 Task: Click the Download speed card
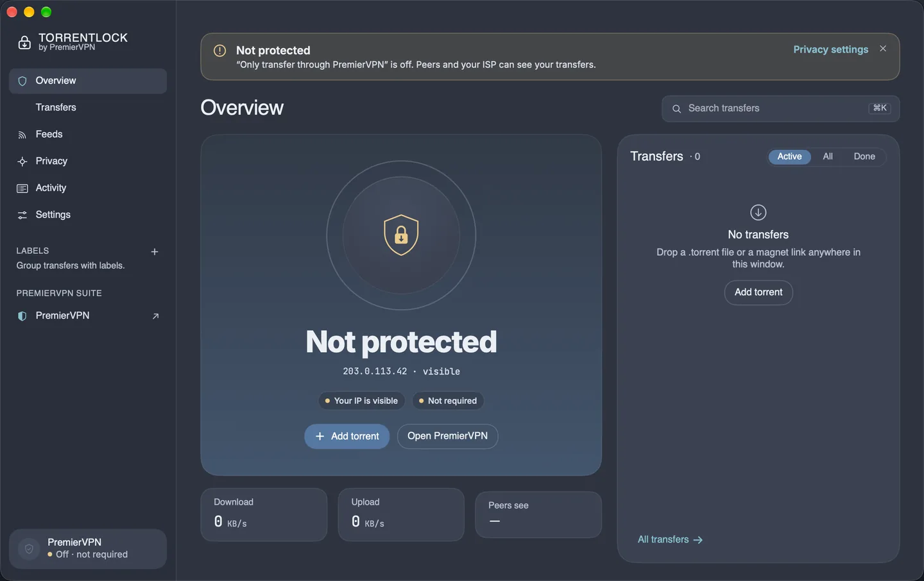[x=264, y=514]
